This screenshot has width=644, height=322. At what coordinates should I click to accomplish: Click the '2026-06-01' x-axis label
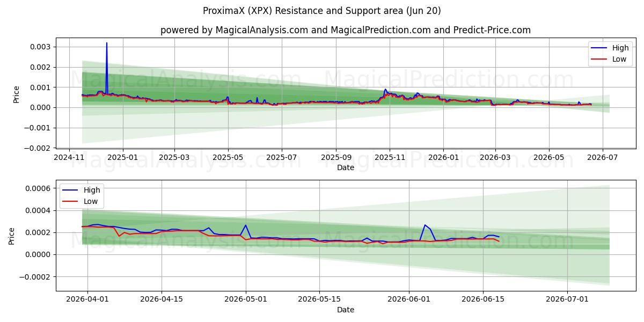pyautogui.click(x=409, y=301)
